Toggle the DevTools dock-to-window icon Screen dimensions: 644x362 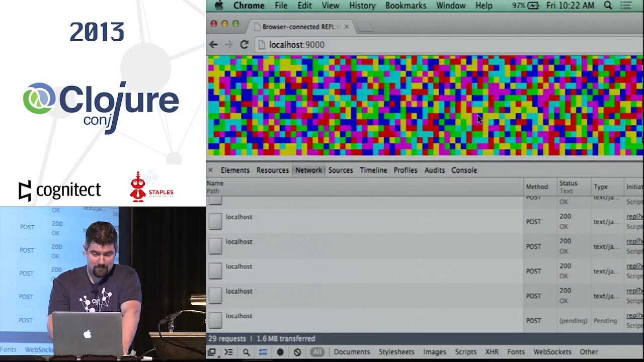tap(212, 352)
